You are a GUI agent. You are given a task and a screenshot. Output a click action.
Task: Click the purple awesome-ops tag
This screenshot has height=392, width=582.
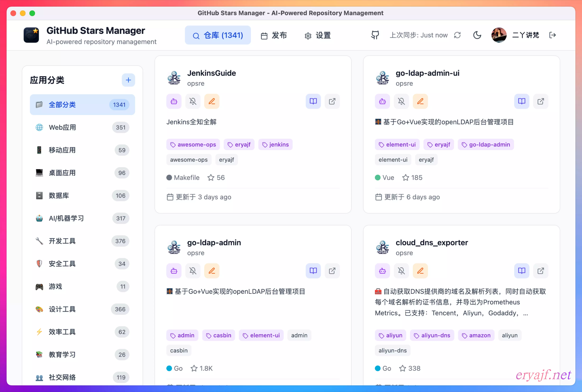pos(193,145)
